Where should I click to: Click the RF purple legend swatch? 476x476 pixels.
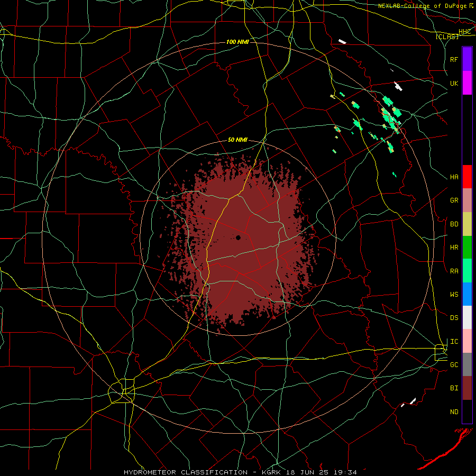[x=467, y=59]
